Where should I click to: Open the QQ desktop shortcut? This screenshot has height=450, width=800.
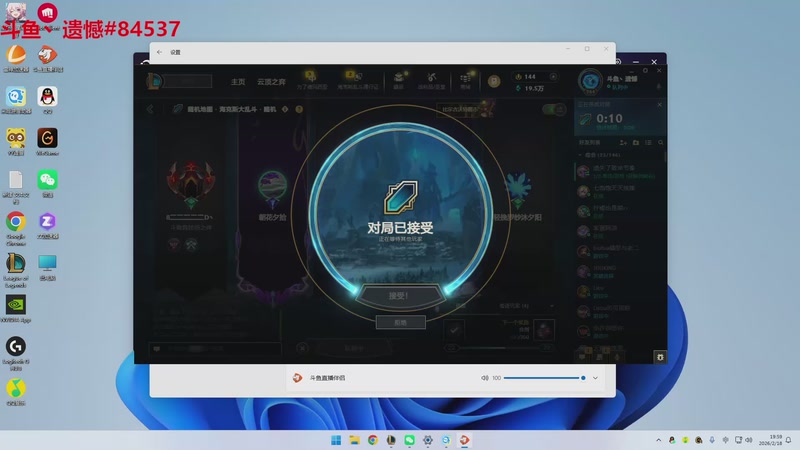coord(47,99)
